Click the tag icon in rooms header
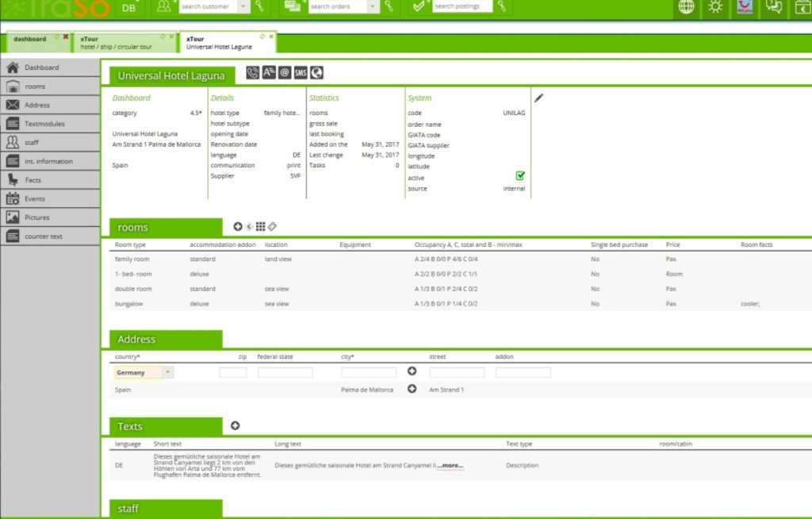 (273, 227)
